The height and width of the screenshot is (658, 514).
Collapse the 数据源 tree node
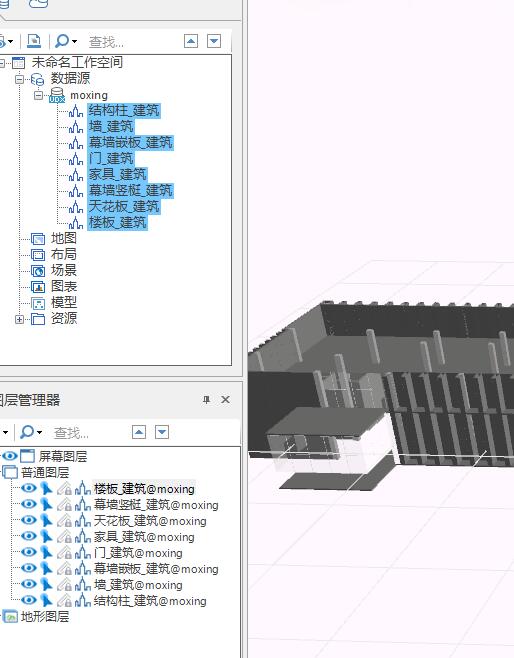pos(19,79)
